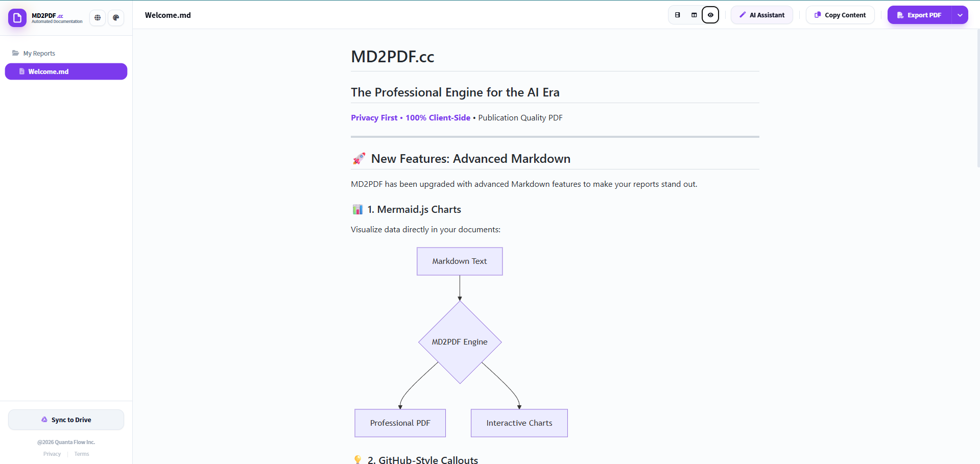The height and width of the screenshot is (464, 980).
Task: Open the AI Assistant
Action: pos(761,15)
